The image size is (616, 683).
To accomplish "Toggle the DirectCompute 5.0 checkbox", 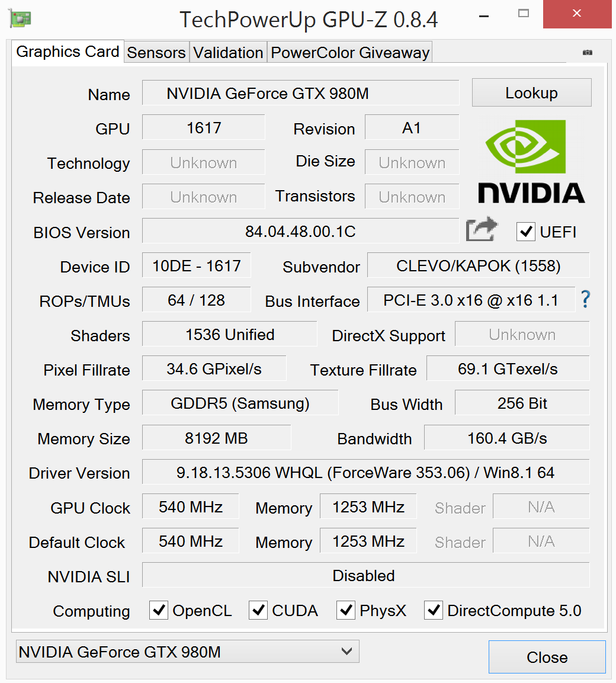I will coord(434,610).
